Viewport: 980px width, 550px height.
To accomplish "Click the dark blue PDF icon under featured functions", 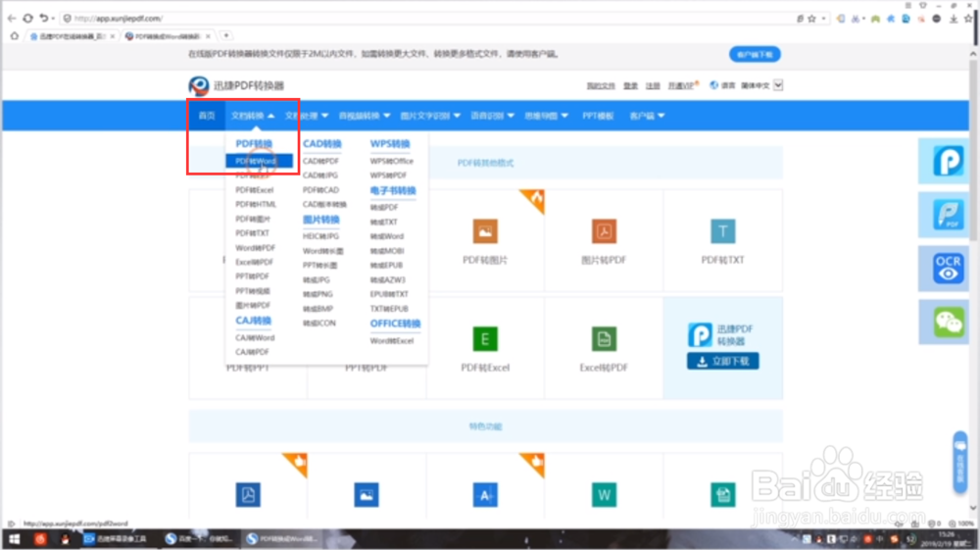I will [248, 495].
